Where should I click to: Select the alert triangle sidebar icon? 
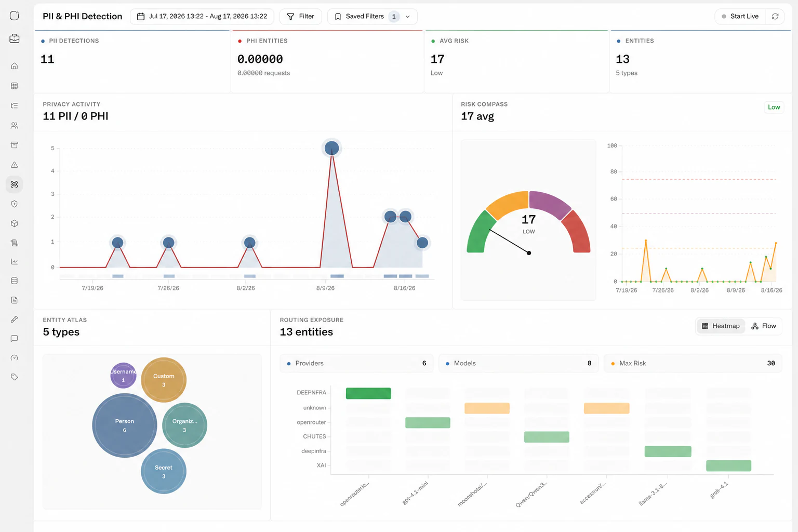tap(15, 165)
